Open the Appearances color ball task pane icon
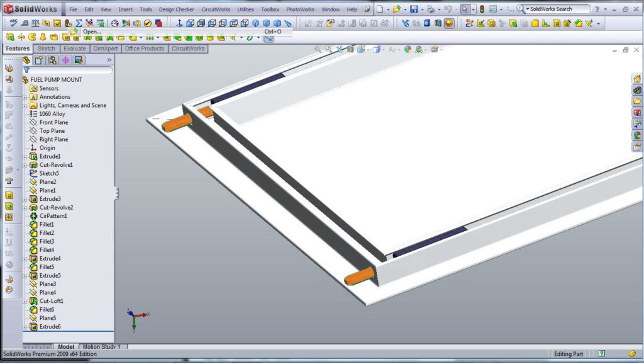 click(x=637, y=135)
